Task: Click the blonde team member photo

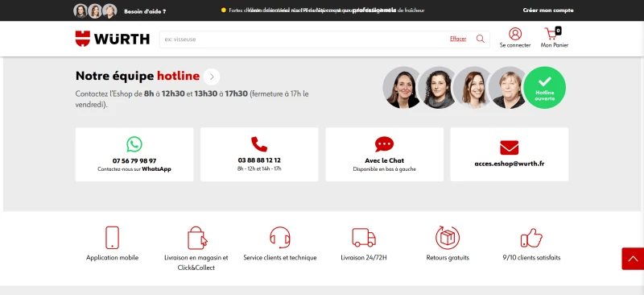Action: pos(508,88)
